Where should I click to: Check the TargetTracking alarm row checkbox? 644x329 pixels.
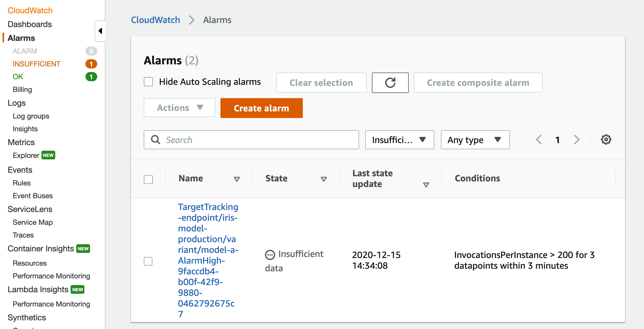click(x=148, y=261)
